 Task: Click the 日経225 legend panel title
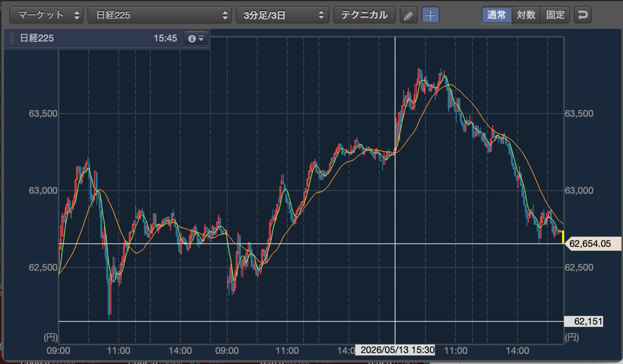tap(37, 38)
